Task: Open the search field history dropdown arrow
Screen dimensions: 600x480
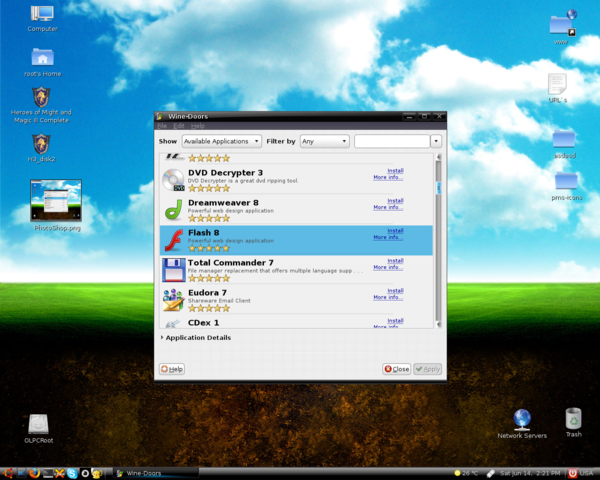Action: tap(436, 141)
